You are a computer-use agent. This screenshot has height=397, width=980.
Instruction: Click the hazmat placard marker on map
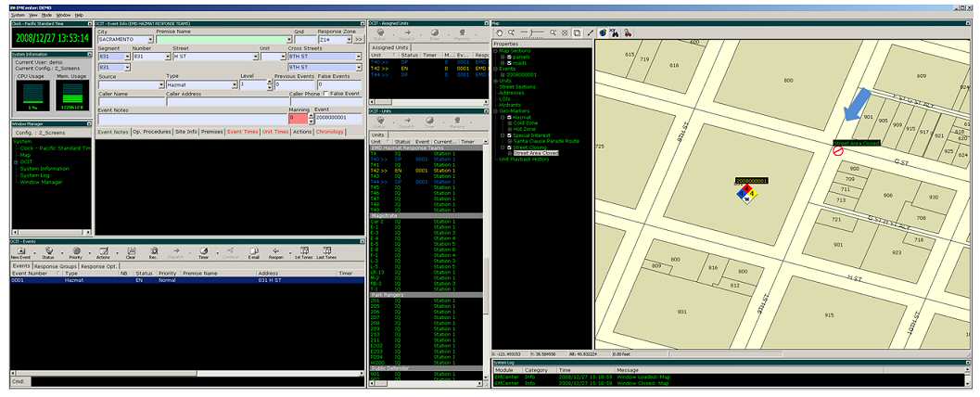(746, 195)
